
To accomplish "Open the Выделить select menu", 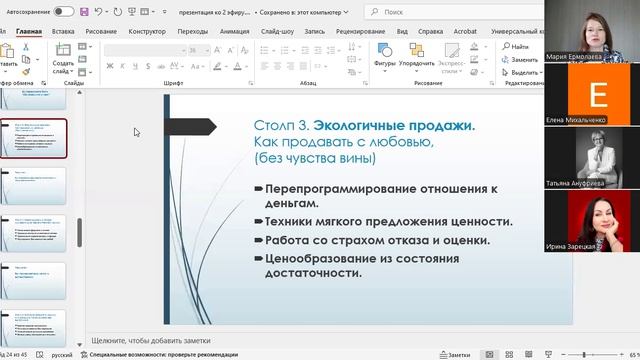I will coord(522,72).
